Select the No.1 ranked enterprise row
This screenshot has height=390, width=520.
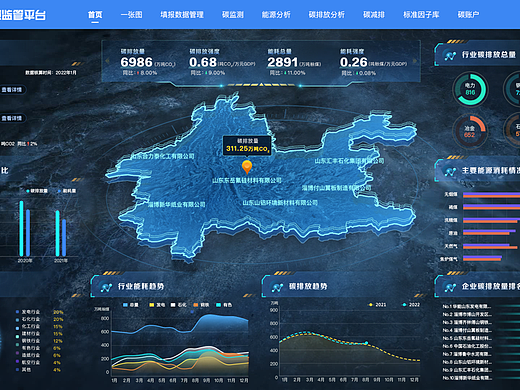pos(481,306)
